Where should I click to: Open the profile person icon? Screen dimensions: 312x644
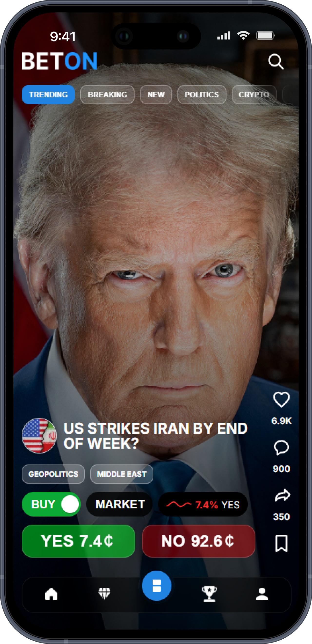262,594
